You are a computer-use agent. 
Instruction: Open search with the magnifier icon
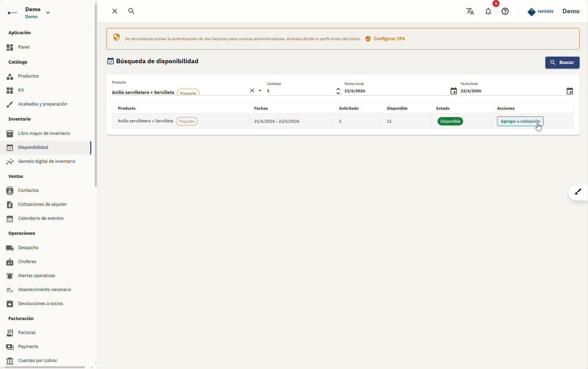coord(131,11)
